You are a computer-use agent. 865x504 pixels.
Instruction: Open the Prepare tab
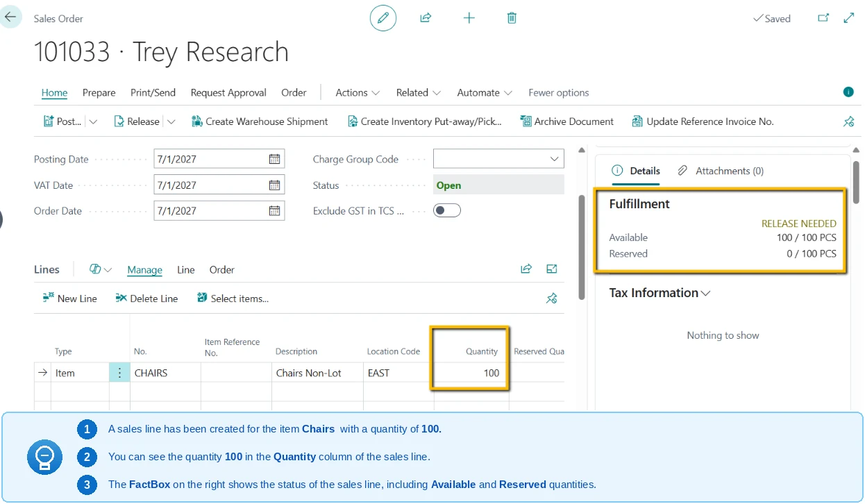(x=99, y=92)
